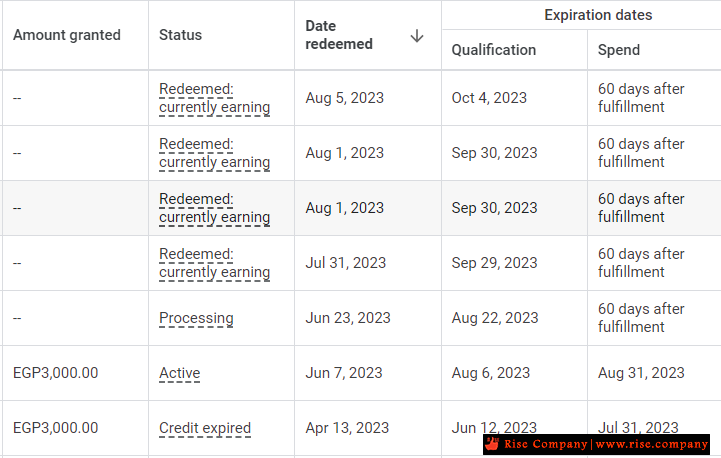Viewport: 721px width, 458px height.
Task: Click the Active row's EGP3,000.00 amount
Action: click(56, 373)
